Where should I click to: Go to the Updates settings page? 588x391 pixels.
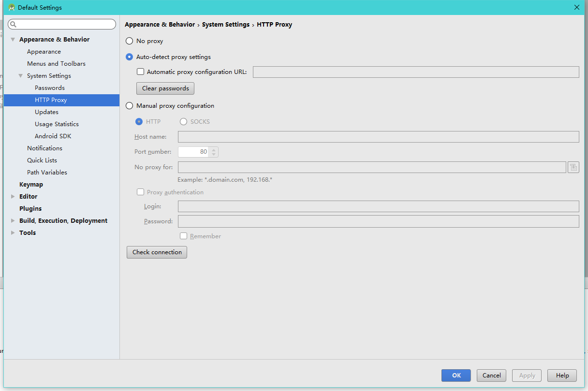pyautogui.click(x=46, y=112)
